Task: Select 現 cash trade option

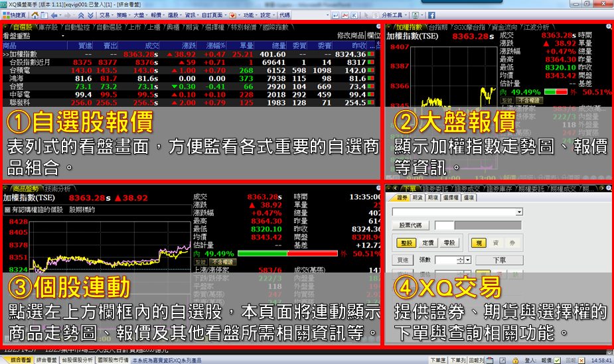Action: (479, 243)
